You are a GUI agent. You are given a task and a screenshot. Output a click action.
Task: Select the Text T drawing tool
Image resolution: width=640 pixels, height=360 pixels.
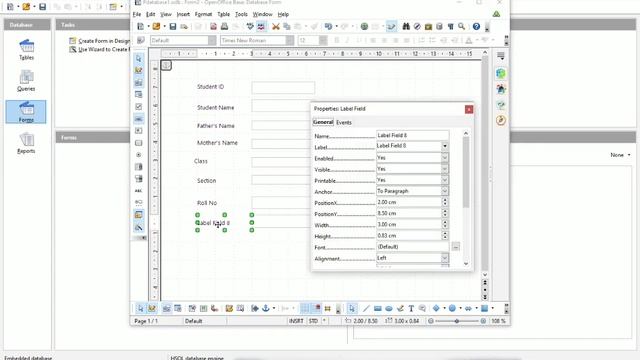click(x=411, y=308)
